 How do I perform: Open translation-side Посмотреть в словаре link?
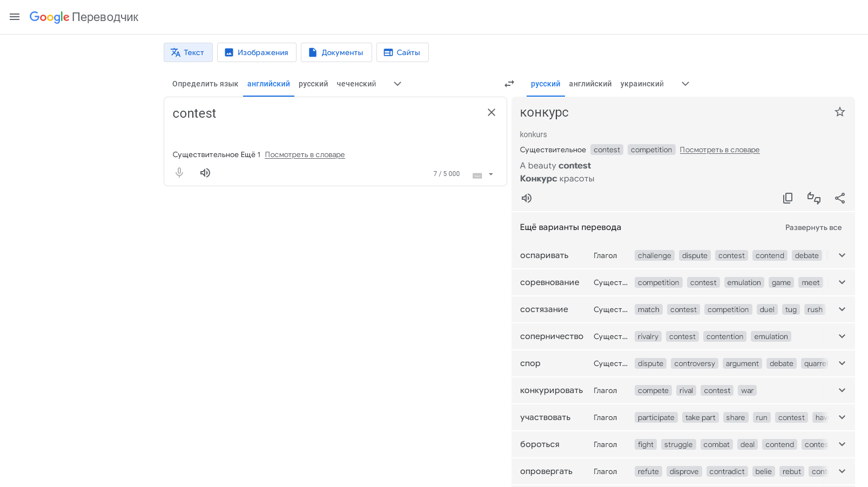tap(719, 150)
